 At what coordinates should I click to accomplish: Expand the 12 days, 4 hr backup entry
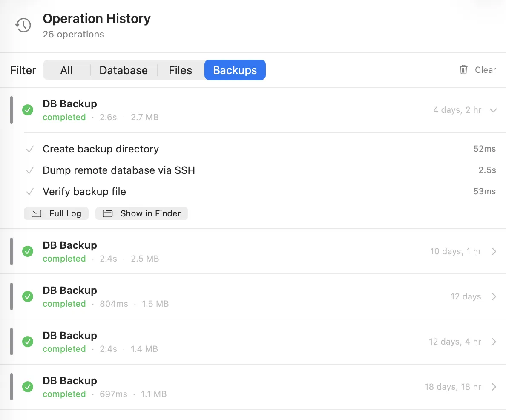point(494,342)
